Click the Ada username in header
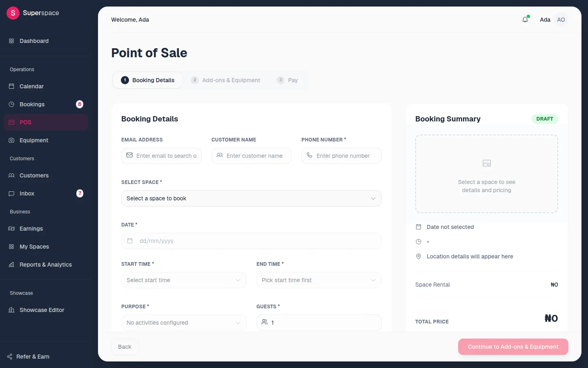 pyautogui.click(x=545, y=20)
